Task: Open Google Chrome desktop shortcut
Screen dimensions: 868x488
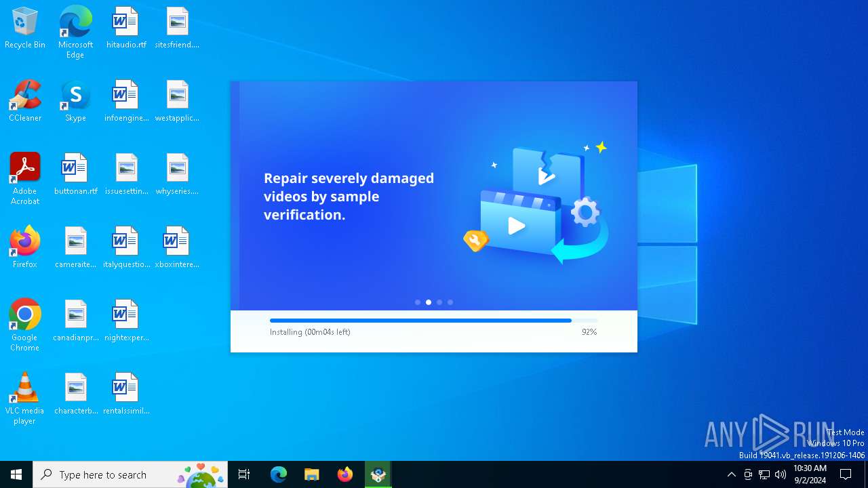Action: pyautogui.click(x=25, y=325)
